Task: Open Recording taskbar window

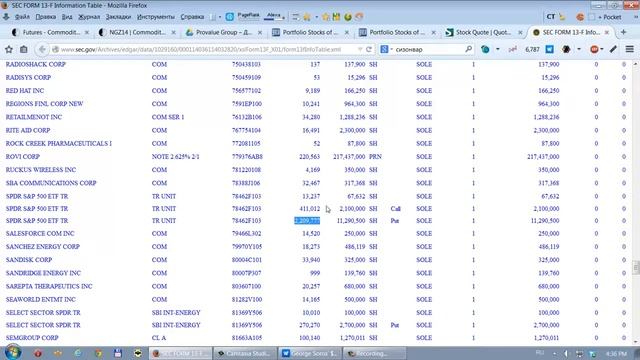Action: point(375,353)
